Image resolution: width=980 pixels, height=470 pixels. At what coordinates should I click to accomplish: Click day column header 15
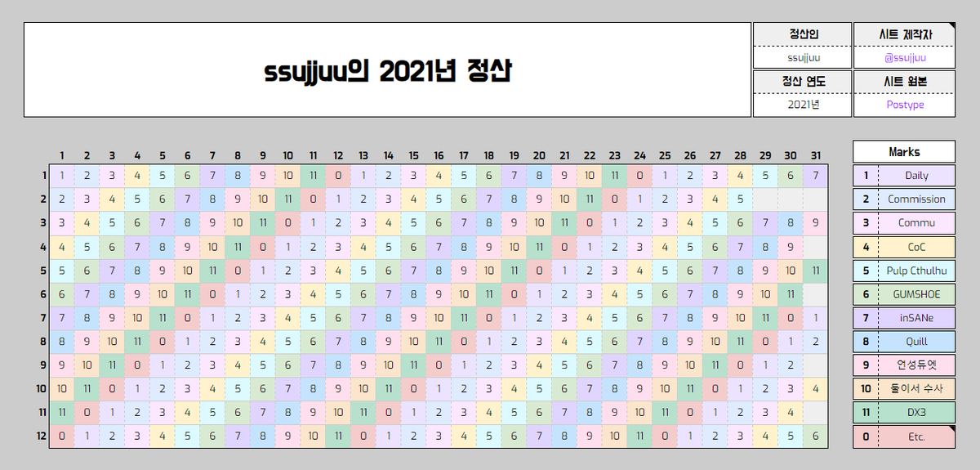[x=413, y=154]
